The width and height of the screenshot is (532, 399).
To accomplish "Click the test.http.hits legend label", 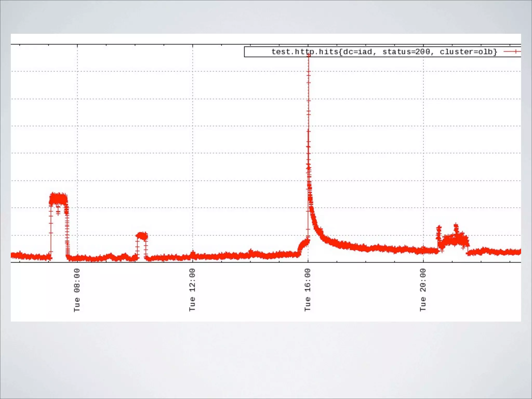I will tap(384, 52).
